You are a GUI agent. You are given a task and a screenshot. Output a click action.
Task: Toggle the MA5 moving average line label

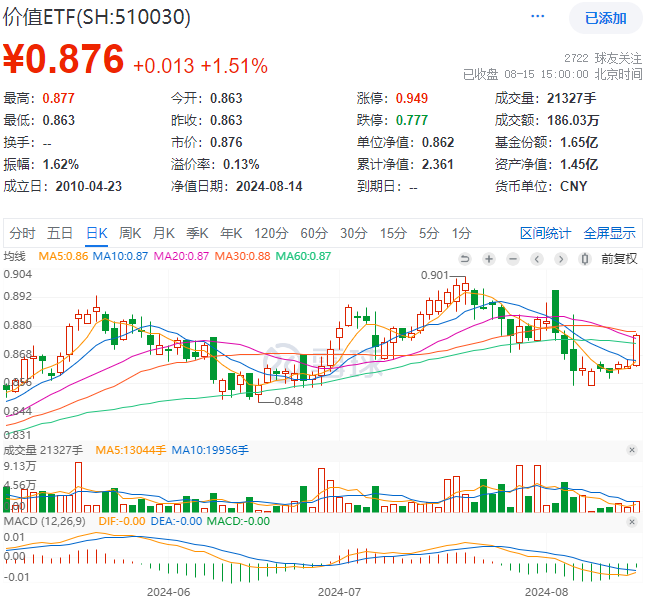63,258
